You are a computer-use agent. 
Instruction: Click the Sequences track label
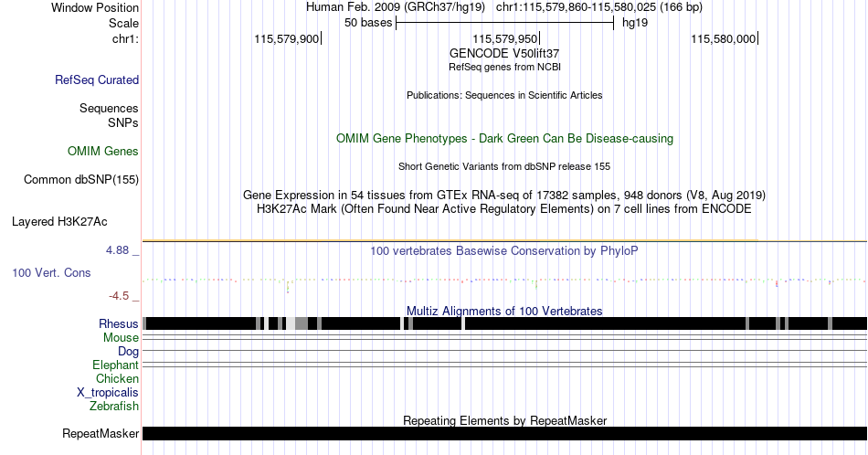pyautogui.click(x=109, y=108)
